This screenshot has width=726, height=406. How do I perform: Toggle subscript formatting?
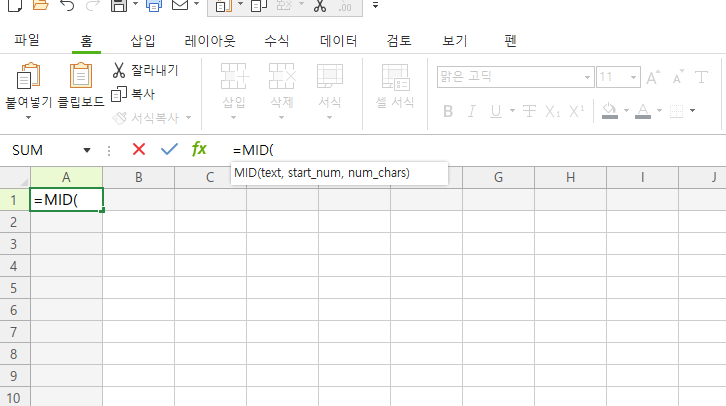(x=552, y=111)
